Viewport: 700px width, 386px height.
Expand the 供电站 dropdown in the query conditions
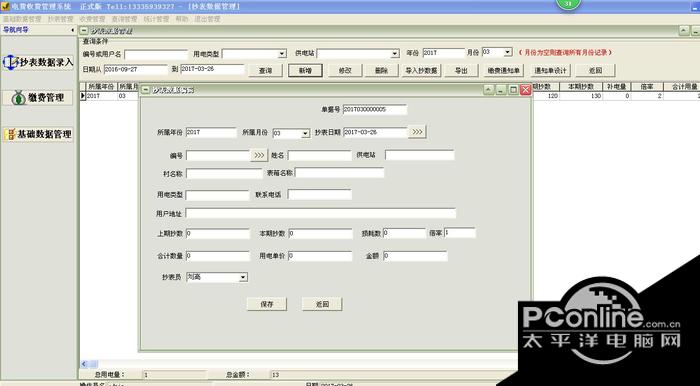(x=395, y=54)
